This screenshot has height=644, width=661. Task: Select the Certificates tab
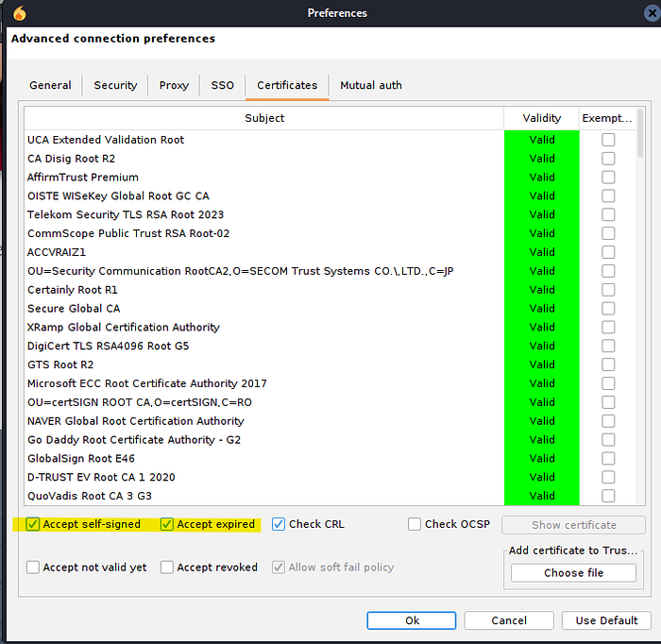click(x=287, y=85)
